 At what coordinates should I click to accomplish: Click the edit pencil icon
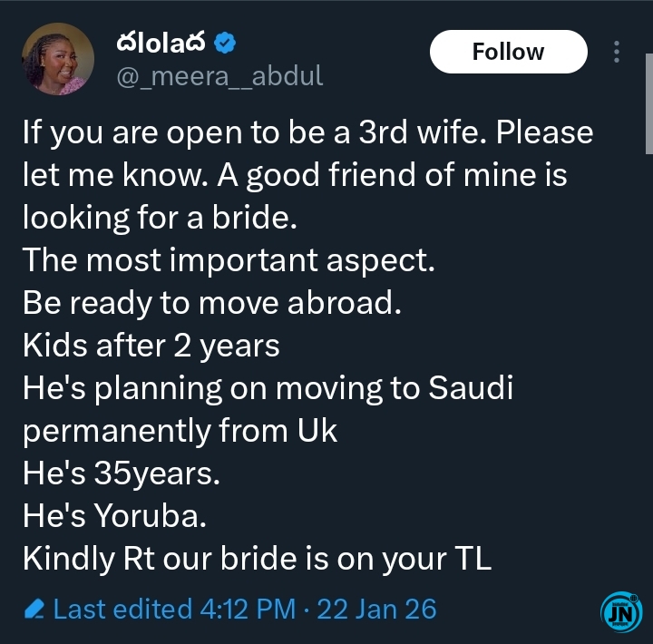tap(34, 609)
